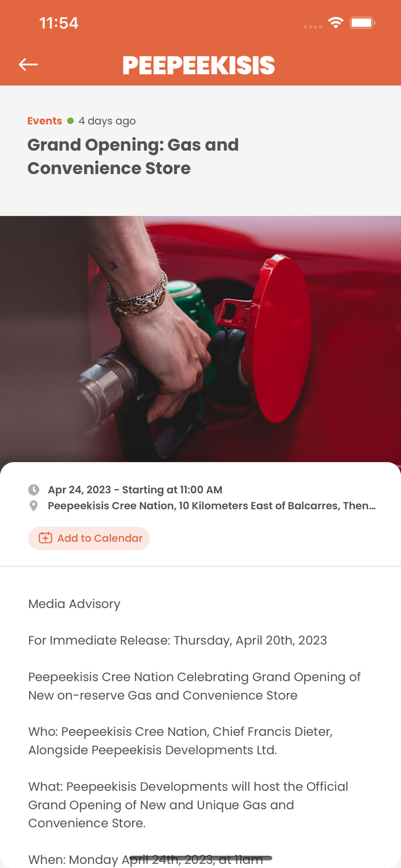Tap the truncated Peepeekisis Cree Nation address

212,506
